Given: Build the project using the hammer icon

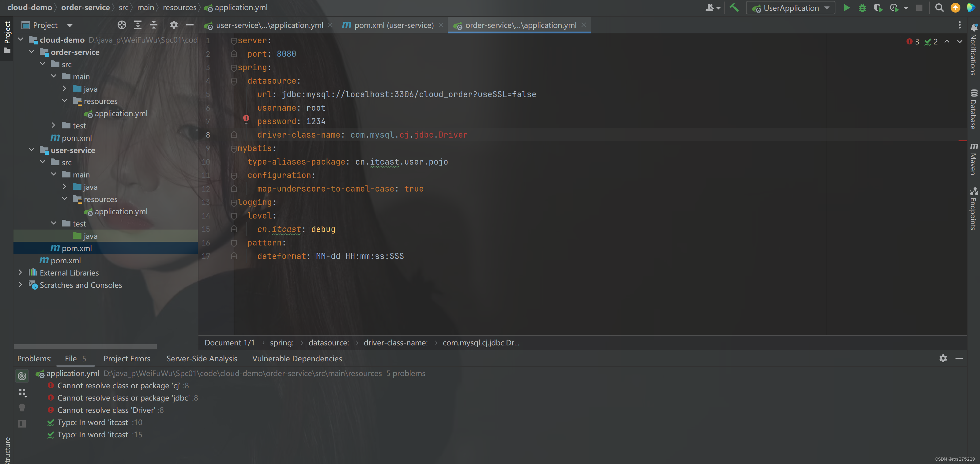Looking at the screenshot, I should tap(735, 8).
